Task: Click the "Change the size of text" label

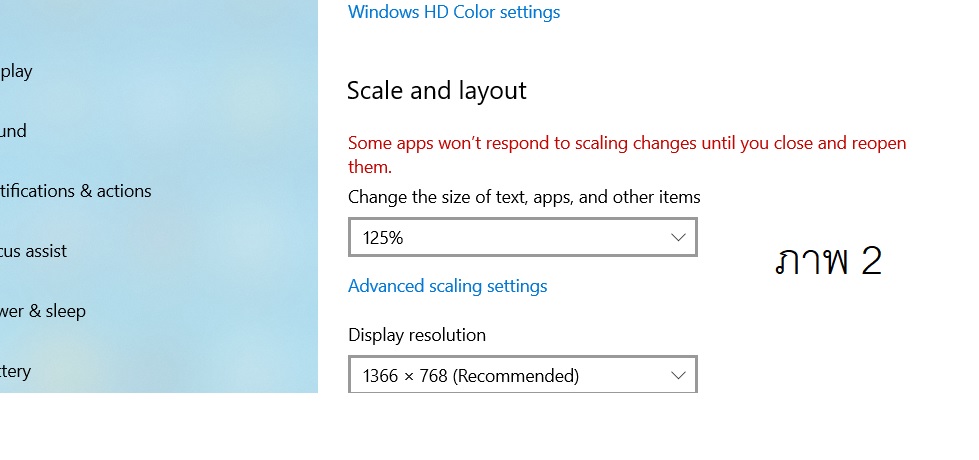Action: tap(524, 197)
